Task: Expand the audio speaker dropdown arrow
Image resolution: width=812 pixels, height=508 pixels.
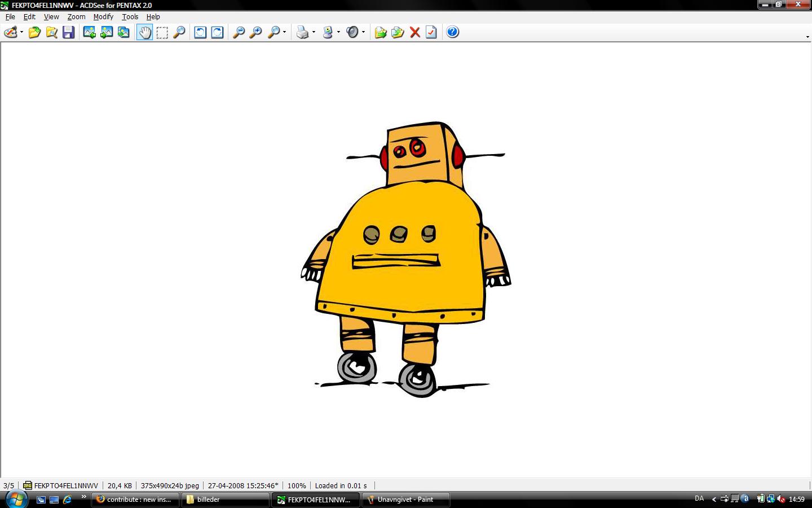Action: tap(363, 32)
